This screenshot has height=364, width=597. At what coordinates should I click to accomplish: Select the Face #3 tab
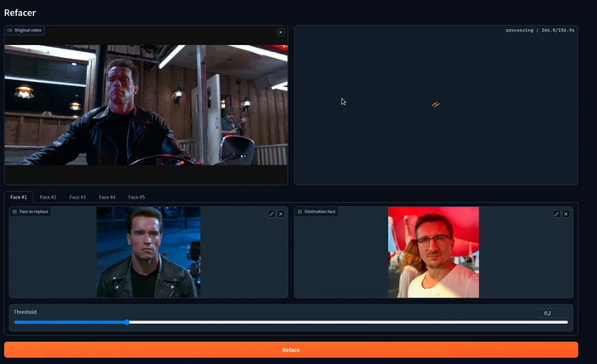(x=78, y=197)
